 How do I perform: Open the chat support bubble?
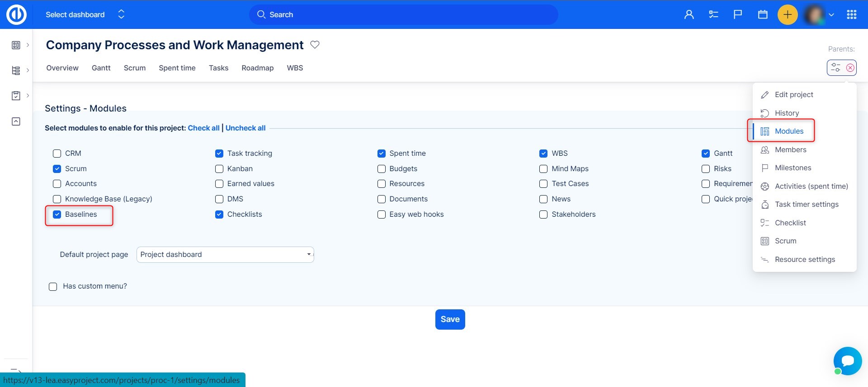(x=848, y=361)
